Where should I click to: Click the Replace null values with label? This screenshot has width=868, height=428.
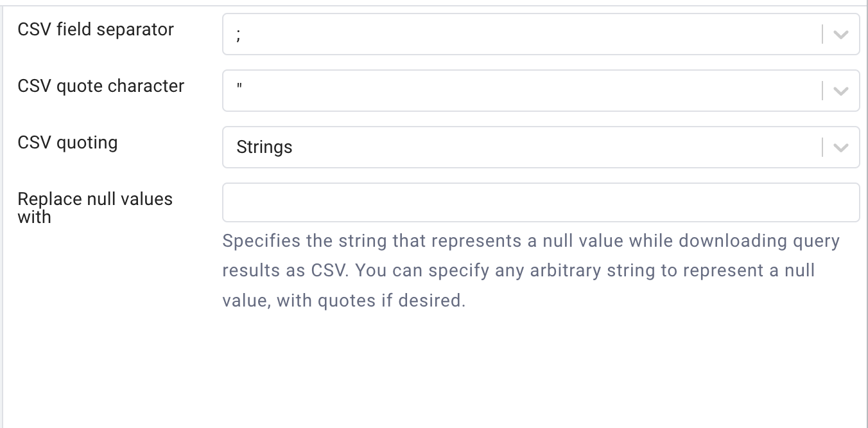pyautogui.click(x=94, y=208)
